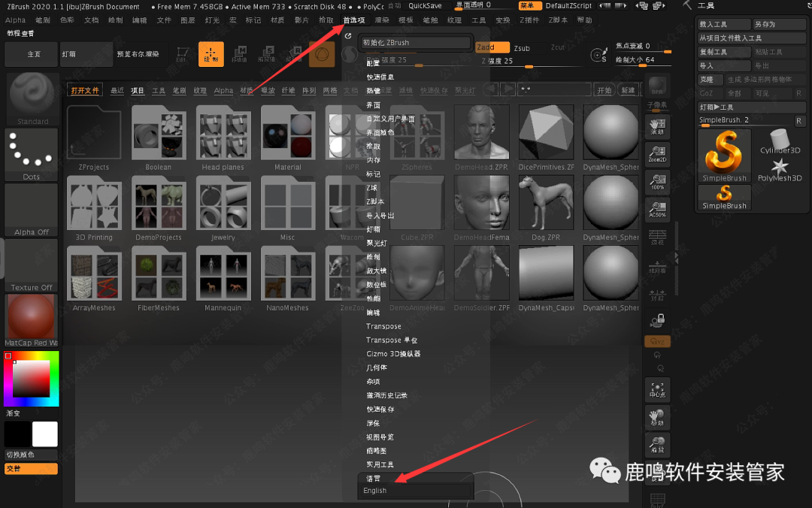Click the BPR render icon

pyautogui.click(x=657, y=86)
